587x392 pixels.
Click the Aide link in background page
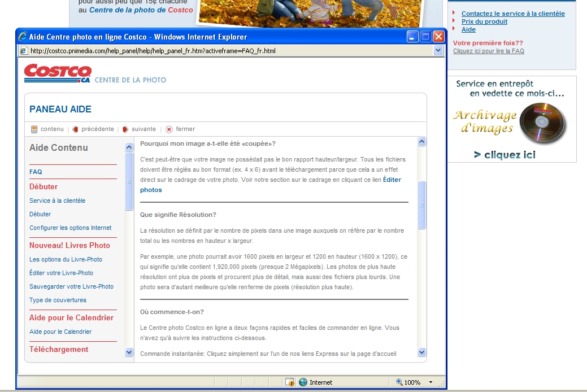[x=468, y=29]
